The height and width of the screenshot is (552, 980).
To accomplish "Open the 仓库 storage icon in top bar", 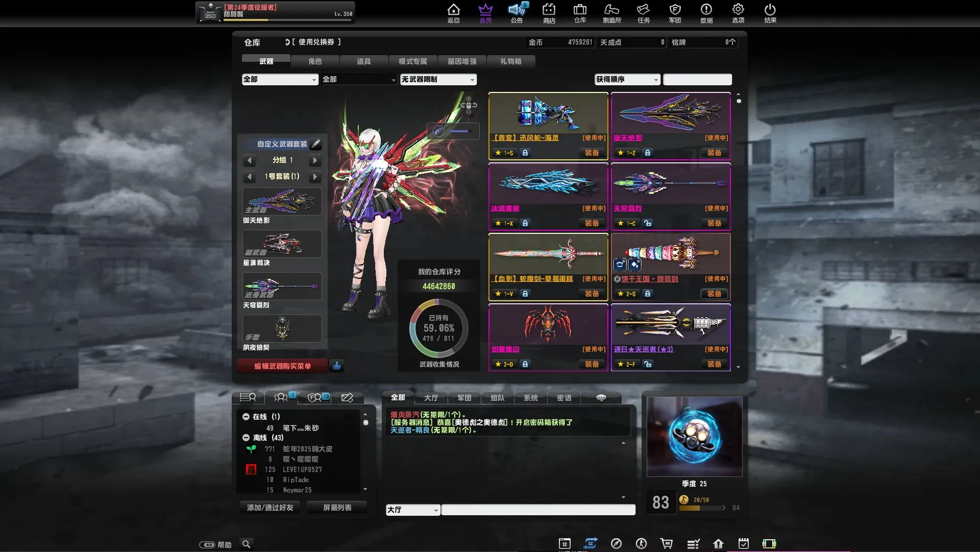I will 580,13.
